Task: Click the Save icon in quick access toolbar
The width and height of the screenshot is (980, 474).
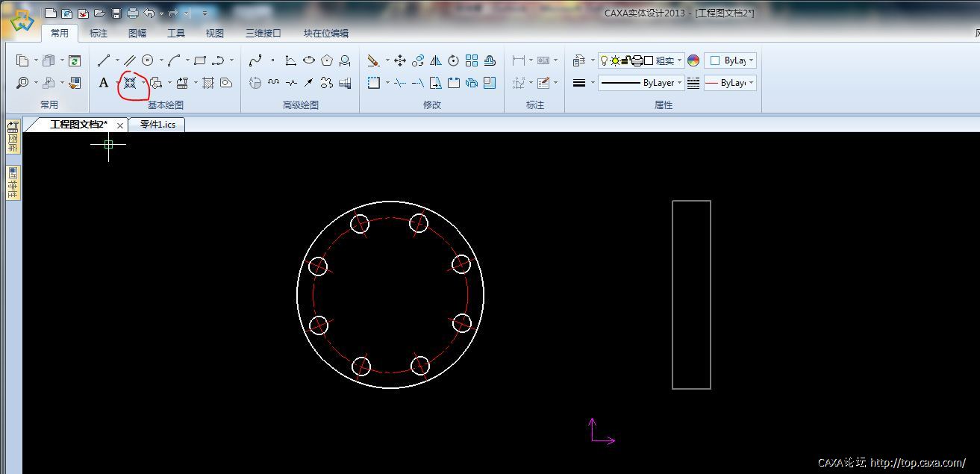Action: click(116, 13)
